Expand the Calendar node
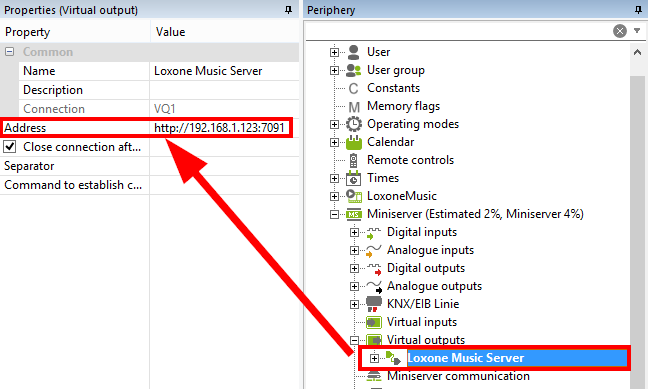The width and height of the screenshot is (648, 389). 334,143
